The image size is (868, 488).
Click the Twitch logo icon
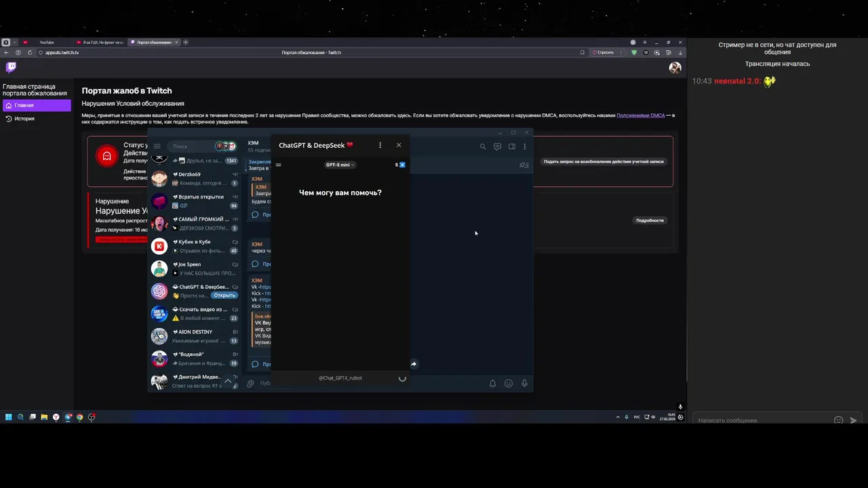tap(11, 67)
